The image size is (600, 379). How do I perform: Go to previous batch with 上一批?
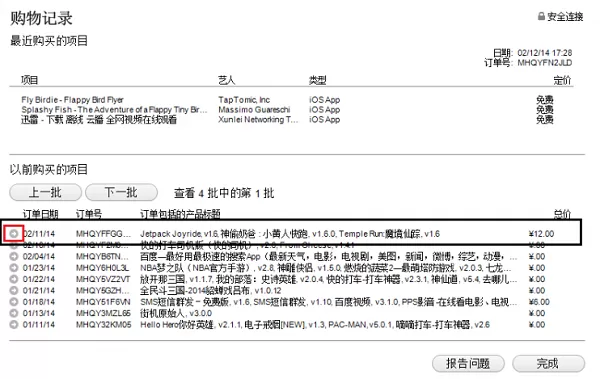coord(45,192)
